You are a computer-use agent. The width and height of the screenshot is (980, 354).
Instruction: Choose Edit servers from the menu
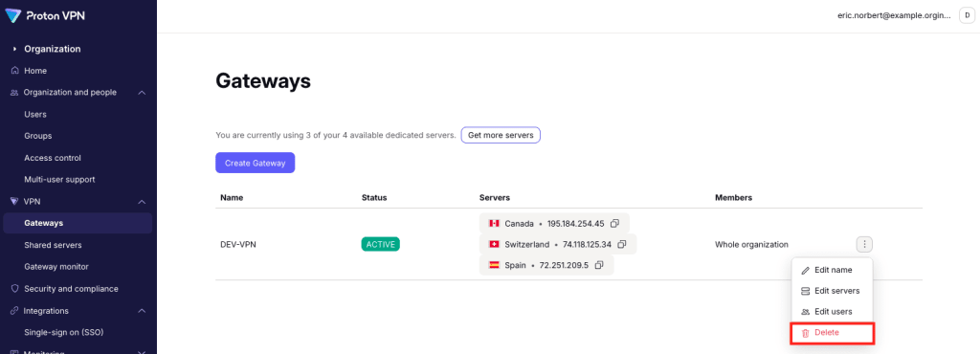pos(832,291)
